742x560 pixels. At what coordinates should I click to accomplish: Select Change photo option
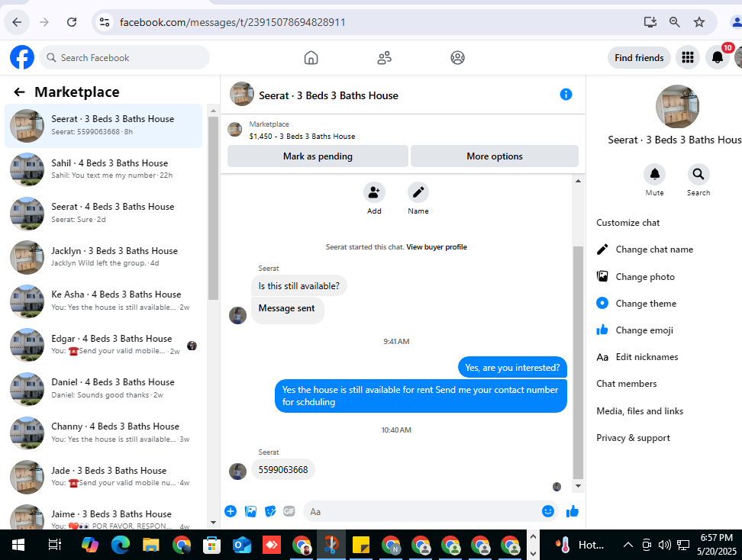(x=645, y=277)
